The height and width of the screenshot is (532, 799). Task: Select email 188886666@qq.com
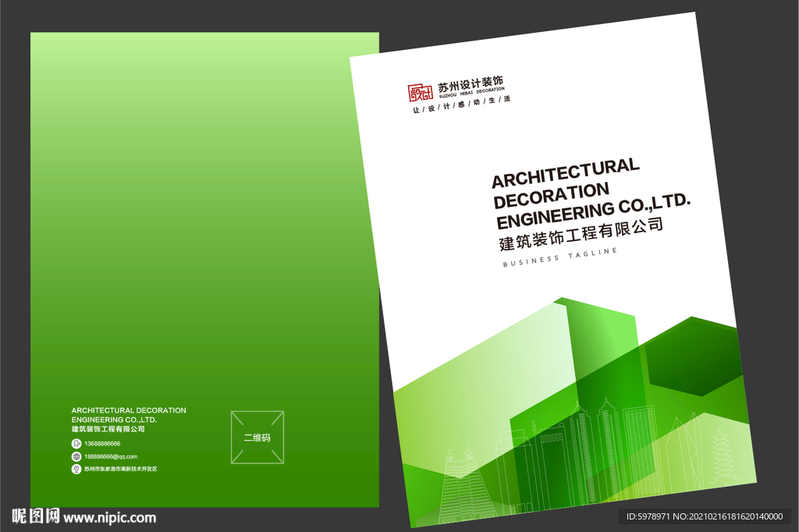111,456
